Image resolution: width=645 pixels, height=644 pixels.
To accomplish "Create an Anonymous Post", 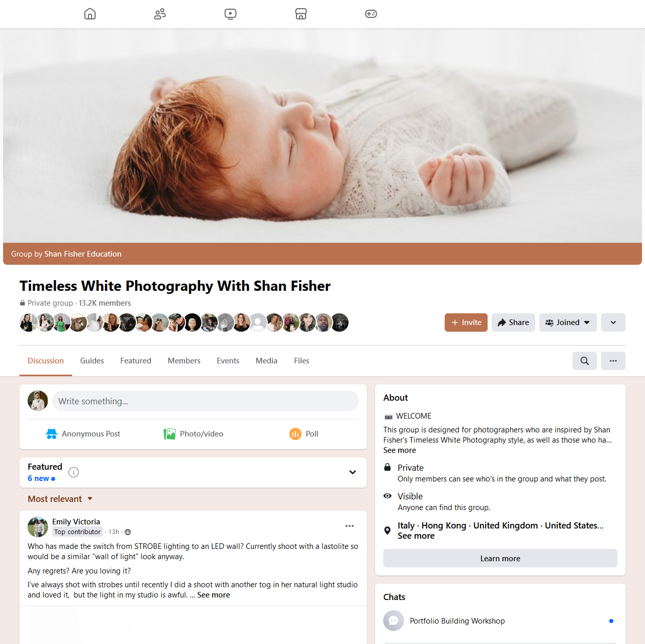I will click(83, 434).
